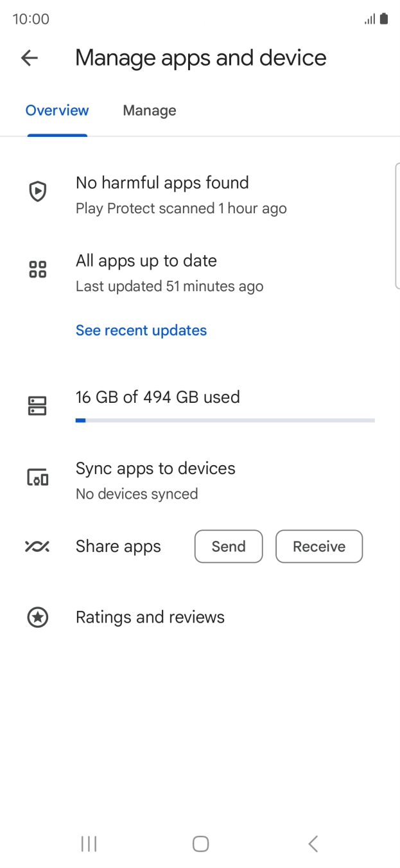Open See recent updates link
400x868 pixels.
click(x=141, y=330)
